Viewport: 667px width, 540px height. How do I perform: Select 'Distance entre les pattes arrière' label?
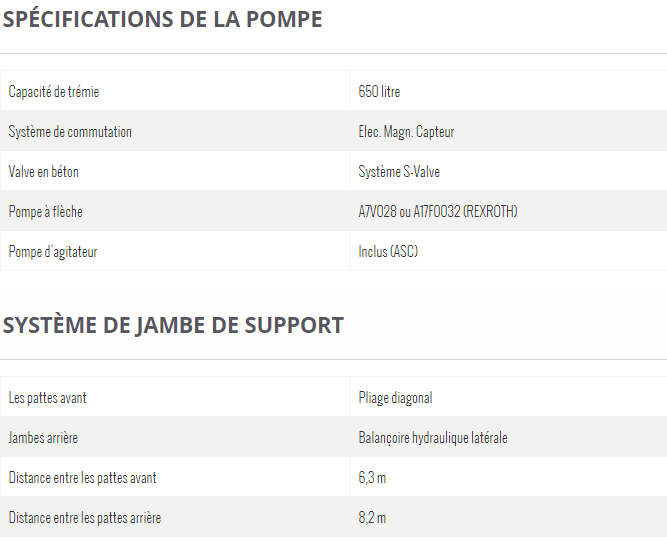click(x=85, y=518)
